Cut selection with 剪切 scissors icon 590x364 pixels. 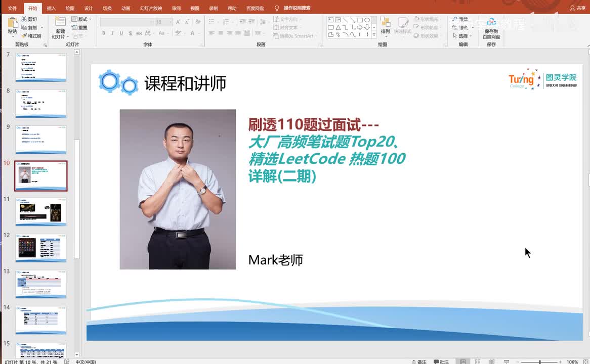[x=29, y=19]
